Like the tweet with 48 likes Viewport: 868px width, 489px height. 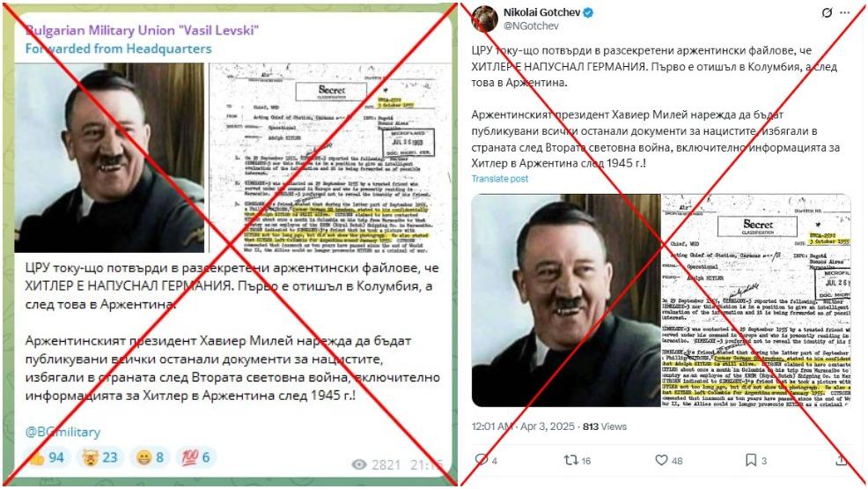pyautogui.click(x=661, y=460)
